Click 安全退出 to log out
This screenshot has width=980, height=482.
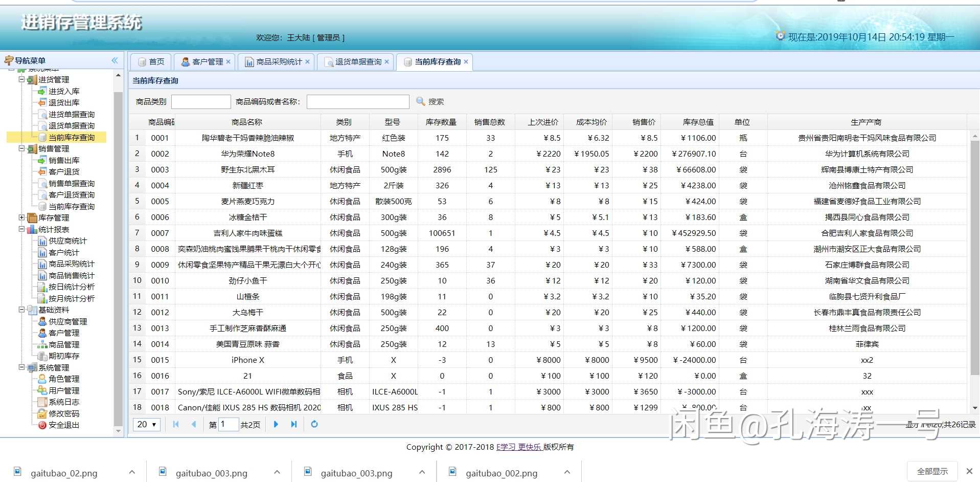64,425
